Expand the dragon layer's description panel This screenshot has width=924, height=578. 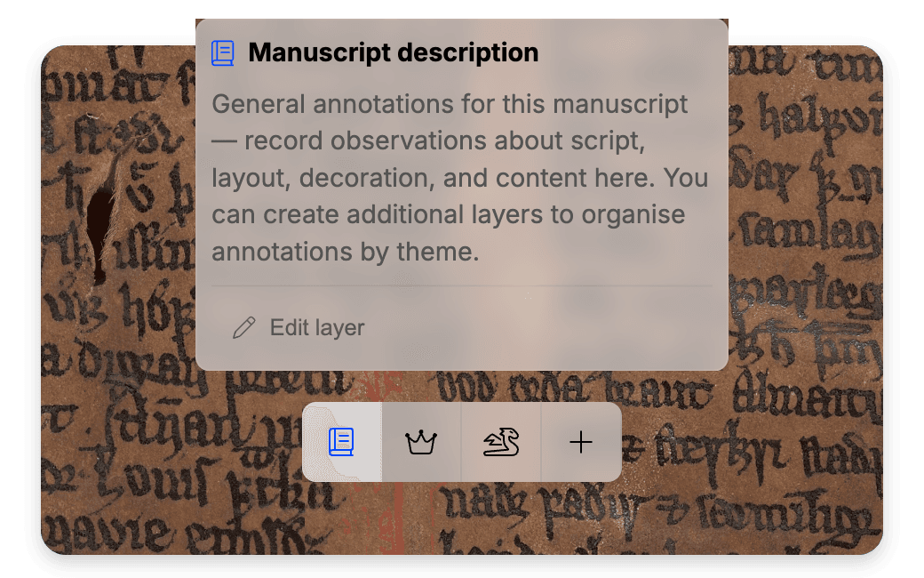point(501,441)
